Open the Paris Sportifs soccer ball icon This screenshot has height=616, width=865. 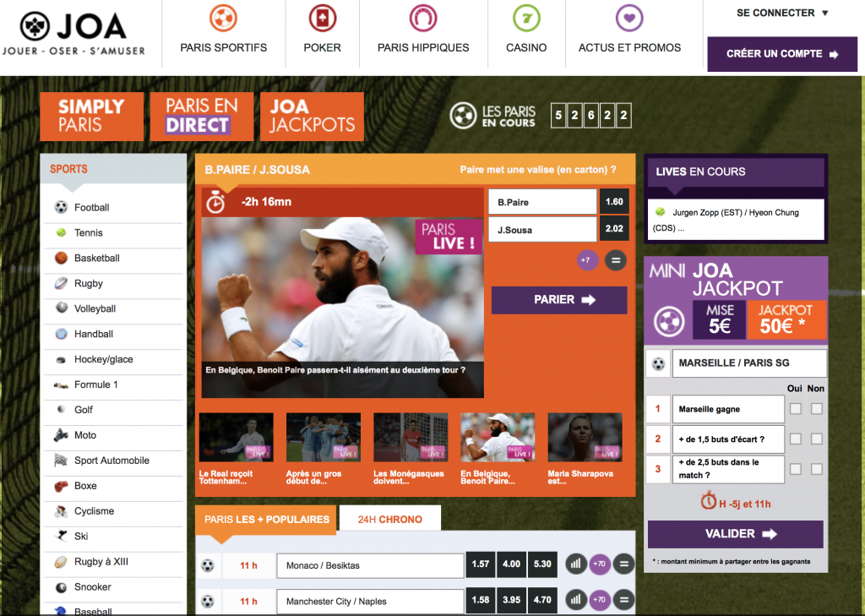click(223, 19)
